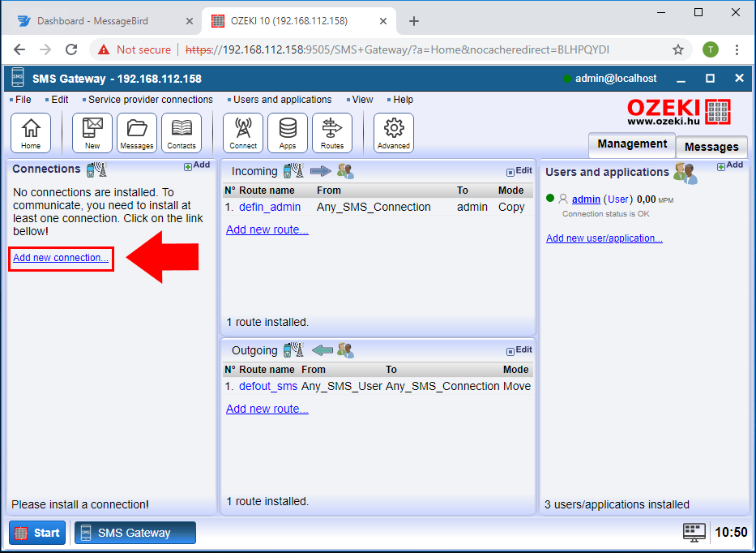Screen dimensions: 756x553
Task: Open the Routes signpost icon
Action: [332, 133]
